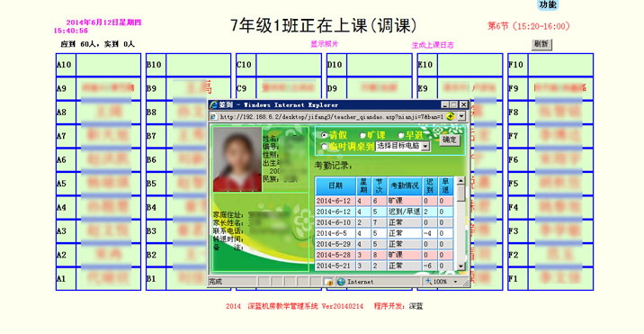Click the 第6节 (15:20-16:00) period text
Image resolution: width=644 pixels, height=334 pixels.
click(x=529, y=26)
